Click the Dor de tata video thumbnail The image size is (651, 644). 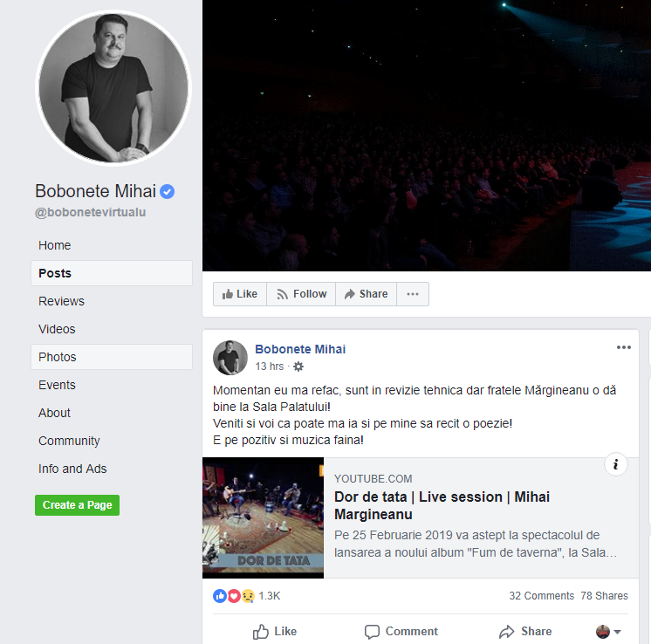pyautogui.click(x=263, y=517)
